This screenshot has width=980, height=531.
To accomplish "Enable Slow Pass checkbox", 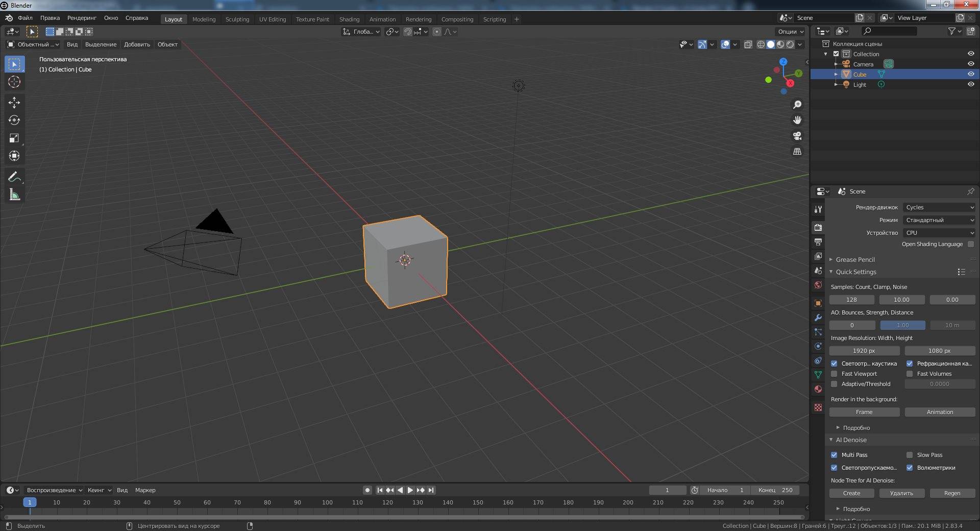I will pos(910,455).
